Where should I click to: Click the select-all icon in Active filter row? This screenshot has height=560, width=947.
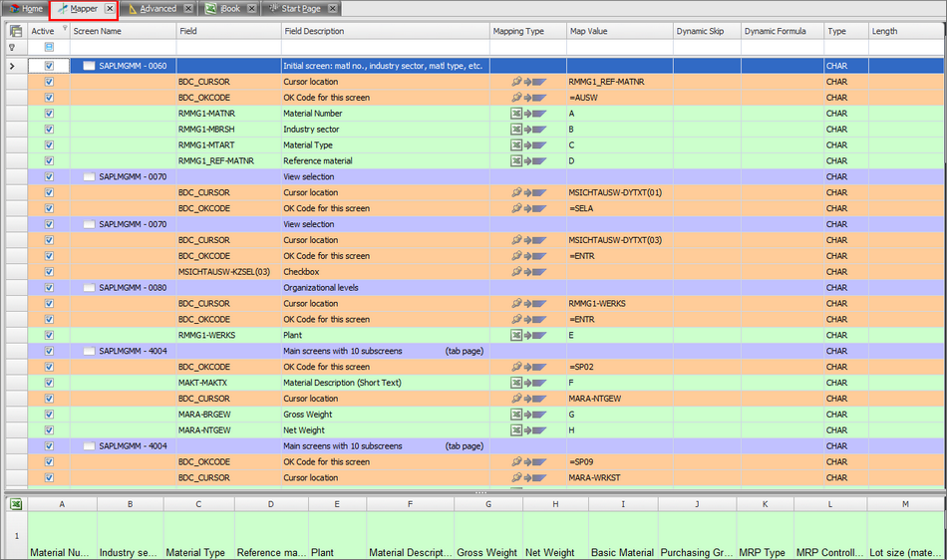(x=49, y=47)
